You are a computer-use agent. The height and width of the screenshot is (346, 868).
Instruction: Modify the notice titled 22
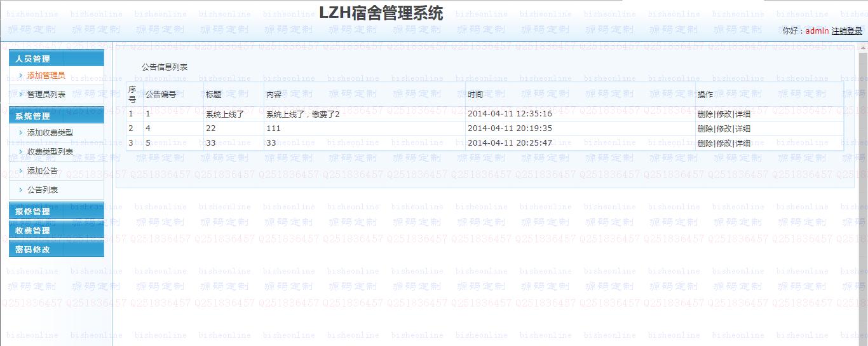(724, 128)
